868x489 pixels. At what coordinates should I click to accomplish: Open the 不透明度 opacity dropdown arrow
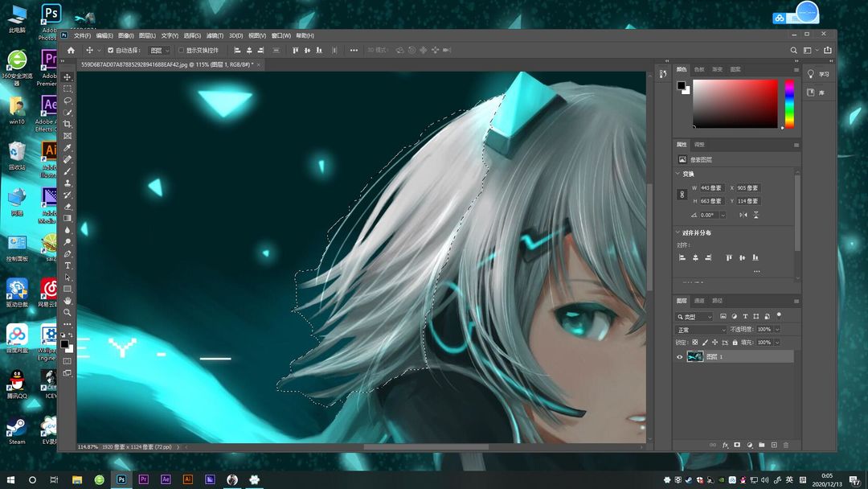pyautogui.click(x=777, y=330)
